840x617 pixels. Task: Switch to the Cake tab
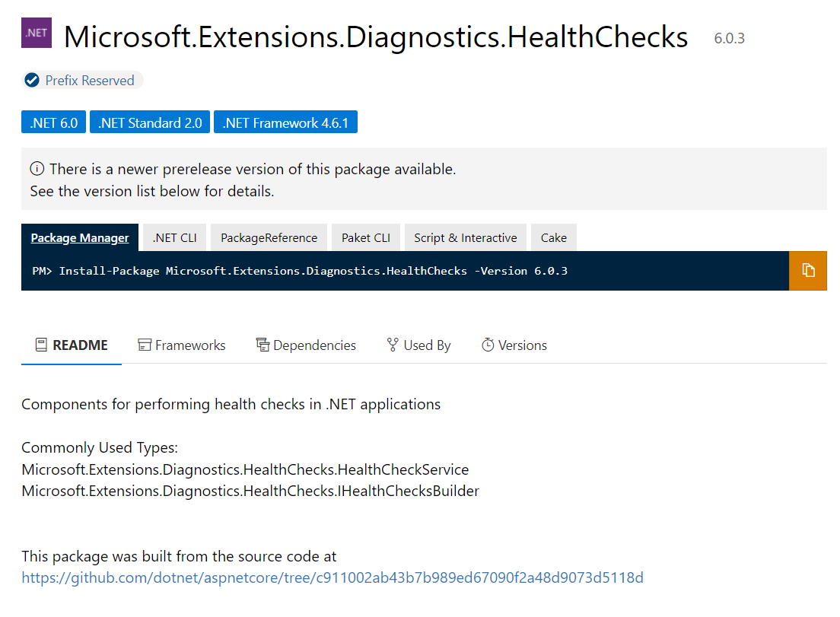pos(553,237)
